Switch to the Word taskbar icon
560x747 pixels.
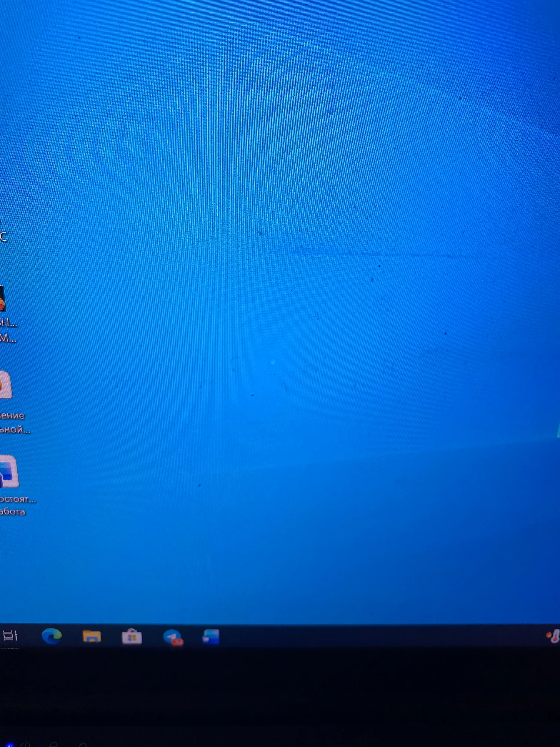(x=211, y=637)
